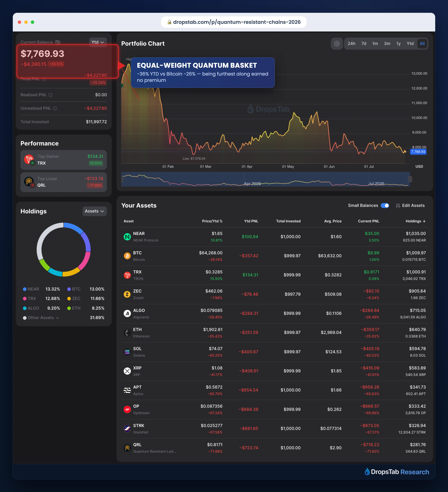Click the ETH green legend dot
448x492 pixels.
69,308
